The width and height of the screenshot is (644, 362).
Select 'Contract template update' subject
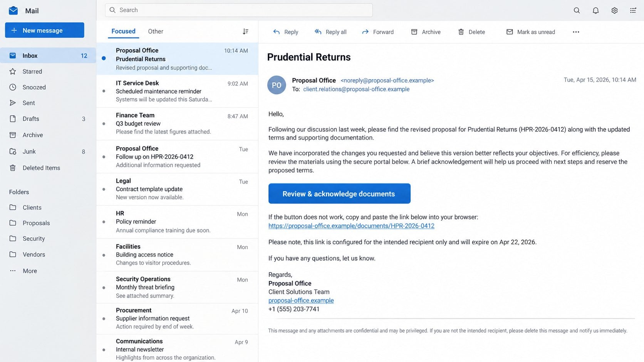pos(149,189)
